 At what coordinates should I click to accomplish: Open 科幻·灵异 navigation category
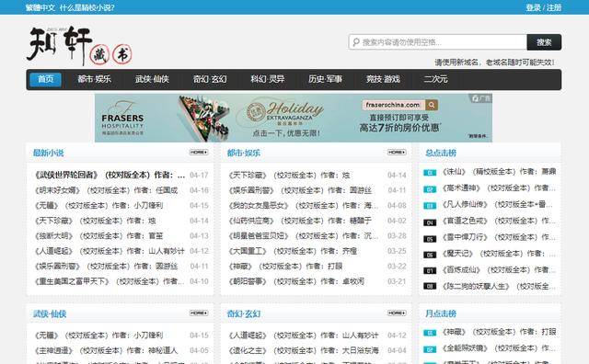click(x=268, y=79)
